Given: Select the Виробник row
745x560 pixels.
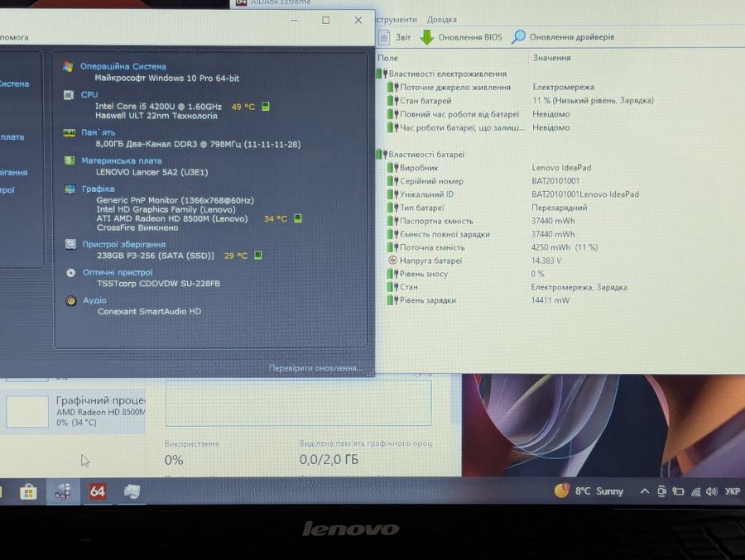Looking at the screenshot, I should click(489, 168).
